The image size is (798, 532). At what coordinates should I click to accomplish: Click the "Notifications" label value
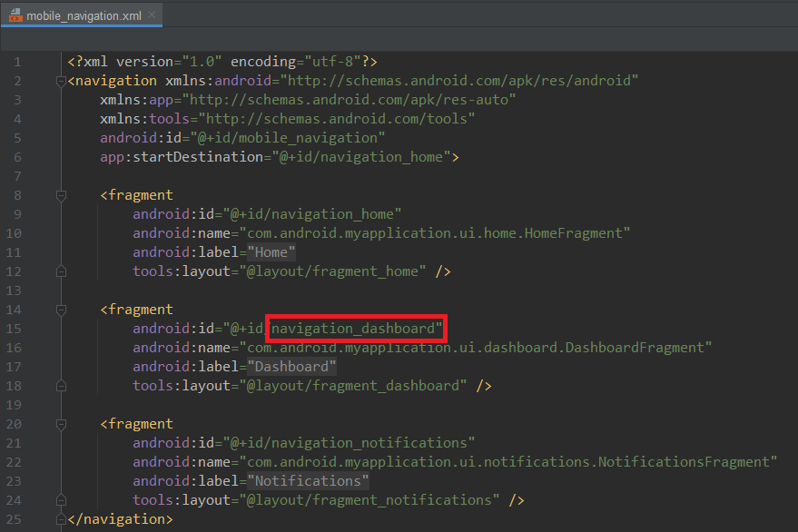308,481
